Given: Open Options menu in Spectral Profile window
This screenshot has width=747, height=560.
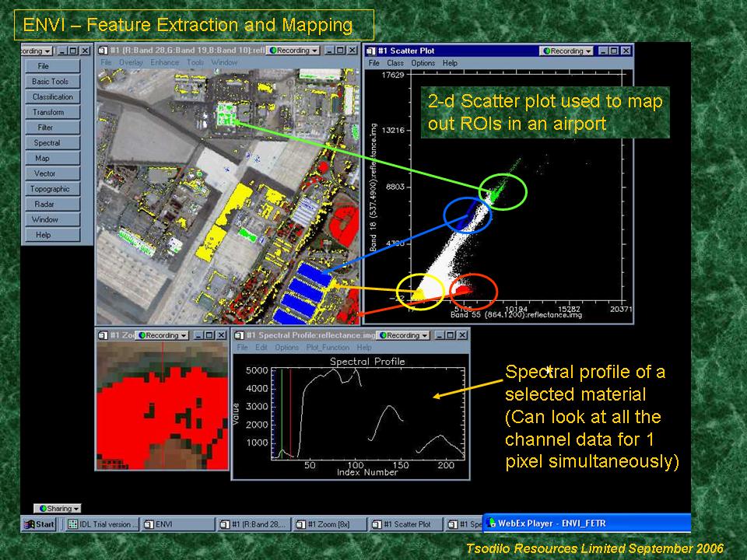Looking at the screenshot, I should tap(287, 348).
